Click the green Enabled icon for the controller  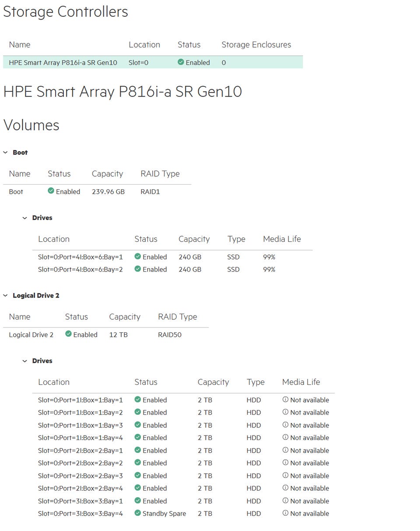coord(181,62)
